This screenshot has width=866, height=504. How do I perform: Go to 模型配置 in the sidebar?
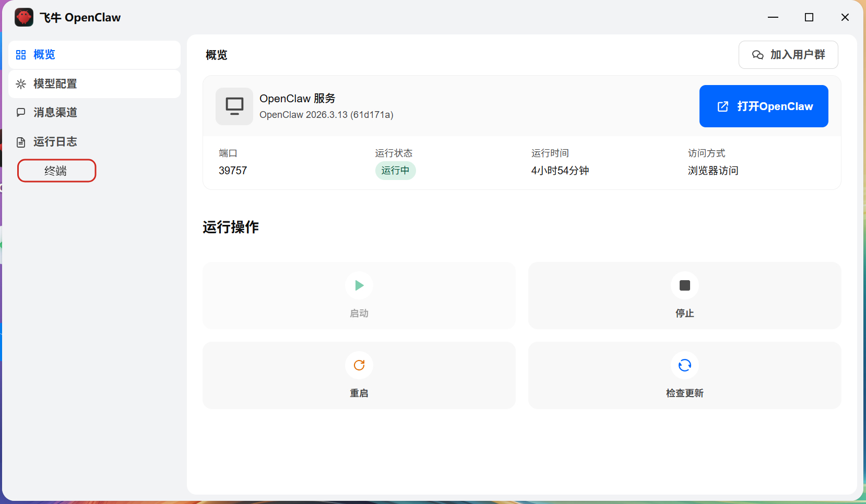(94, 84)
